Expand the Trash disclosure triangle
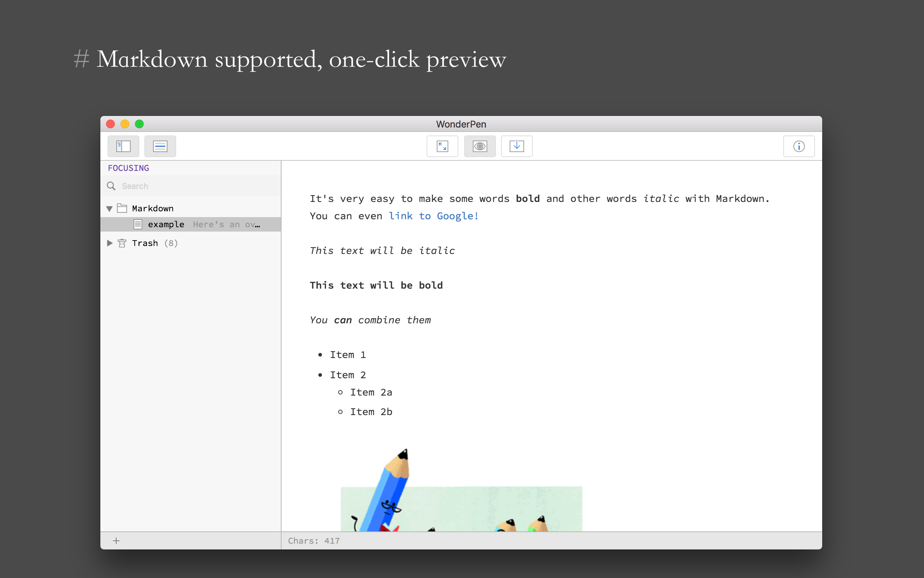Image resolution: width=924 pixels, height=578 pixels. click(x=110, y=243)
